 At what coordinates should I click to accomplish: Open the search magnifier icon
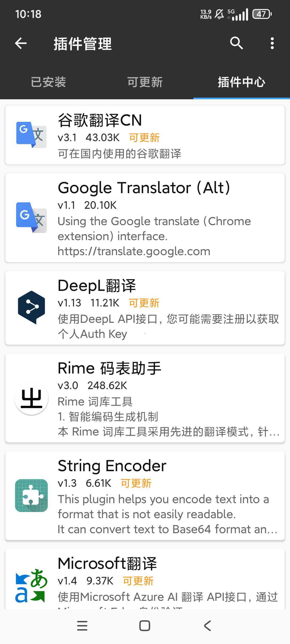tap(236, 43)
